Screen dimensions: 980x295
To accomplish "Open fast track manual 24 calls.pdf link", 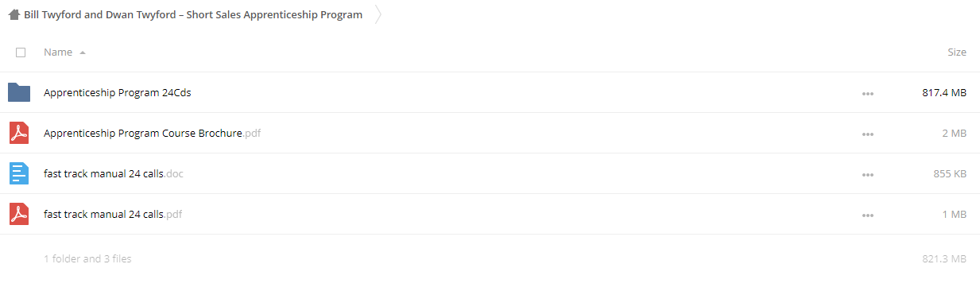I will click(114, 214).
